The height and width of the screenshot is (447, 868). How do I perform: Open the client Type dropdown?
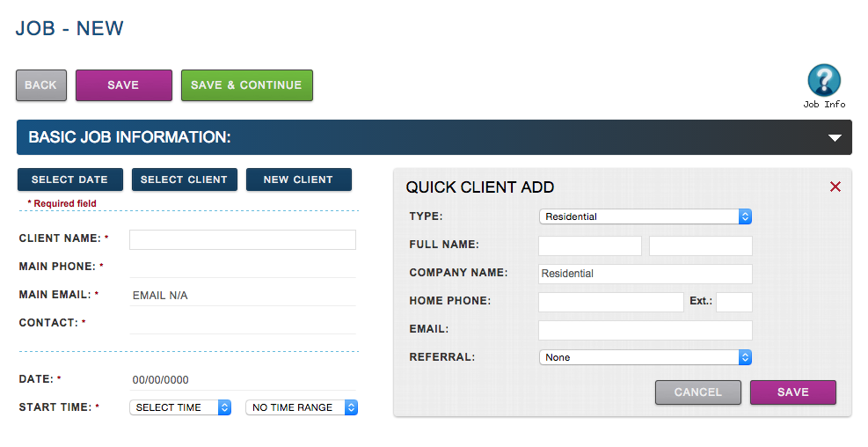(645, 216)
